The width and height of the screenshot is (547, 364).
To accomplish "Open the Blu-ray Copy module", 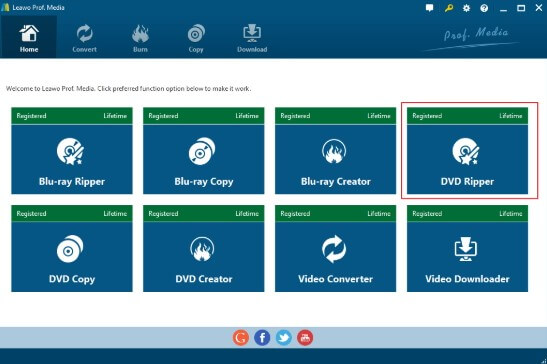I will [204, 150].
